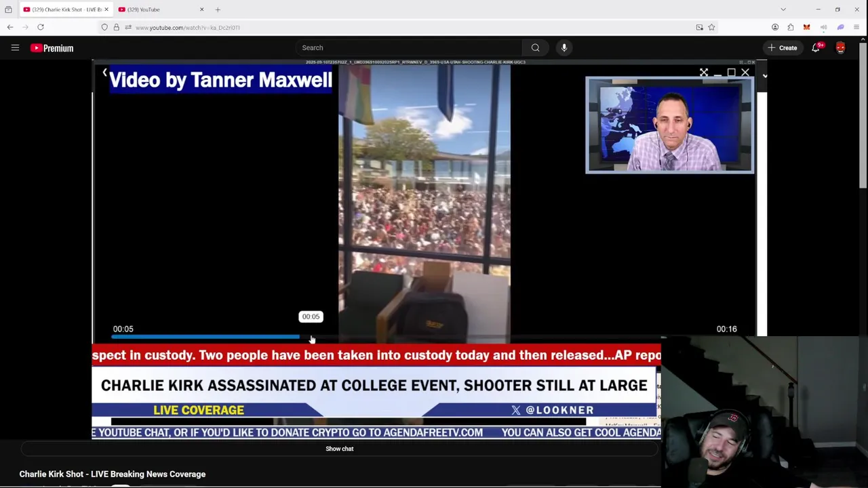The width and height of the screenshot is (868, 488).
Task: Switch to Charlie Kirk Shot LIVE tab
Action: (62, 9)
